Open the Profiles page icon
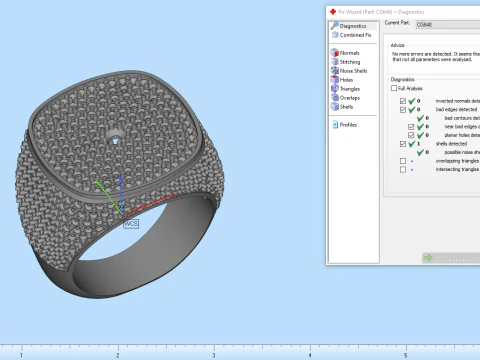The height and width of the screenshot is (360, 480). (335, 125)
